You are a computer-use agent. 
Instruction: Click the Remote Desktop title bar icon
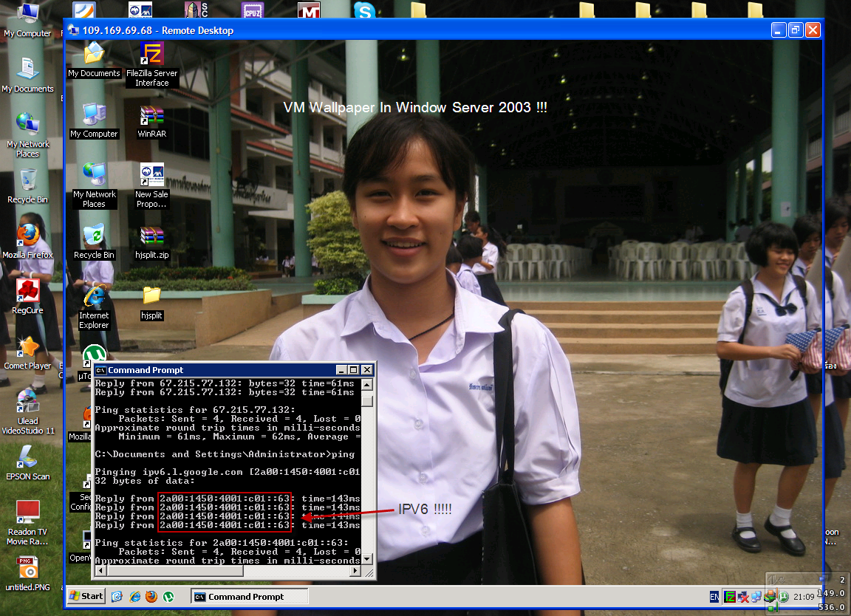pos(74,30)
